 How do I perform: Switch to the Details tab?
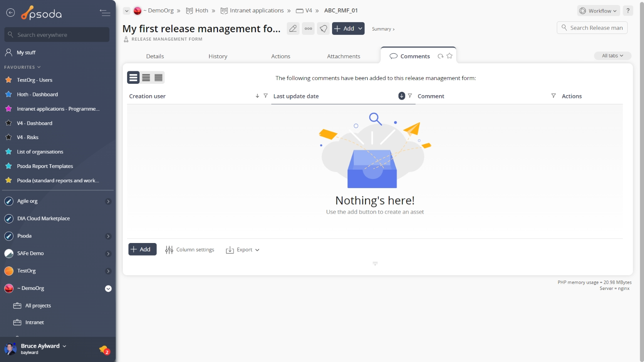[155, 56]
